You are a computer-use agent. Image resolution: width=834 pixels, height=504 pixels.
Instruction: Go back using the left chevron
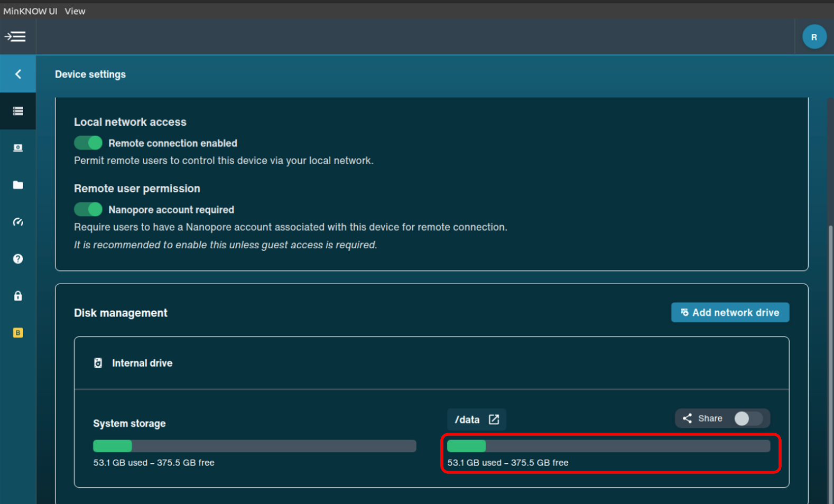point(18,74)
